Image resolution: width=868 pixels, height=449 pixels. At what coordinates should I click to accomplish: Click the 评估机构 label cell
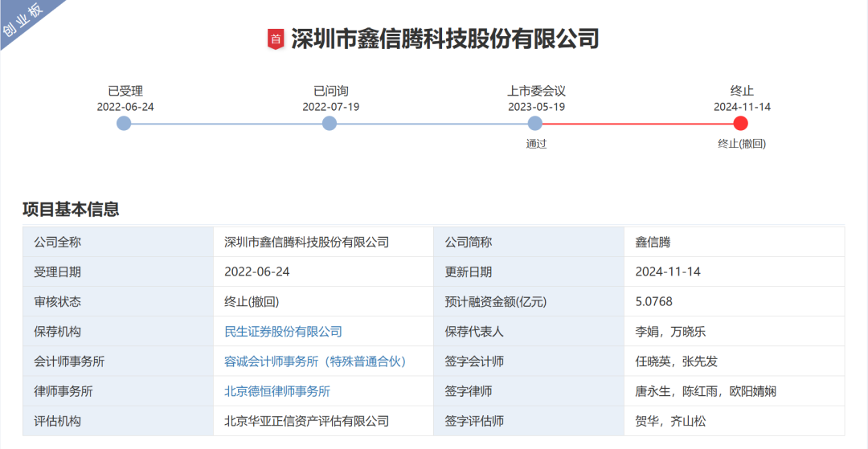(118, 422)
